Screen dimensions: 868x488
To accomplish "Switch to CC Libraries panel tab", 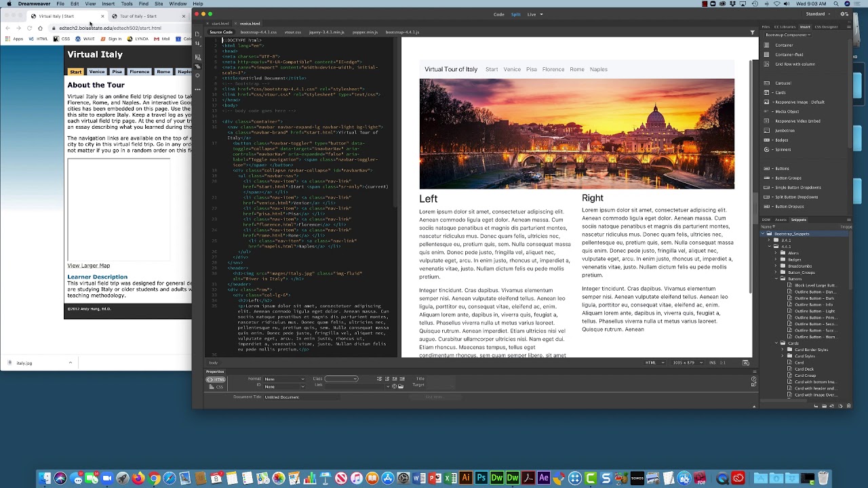I will [x=785, y=27].
